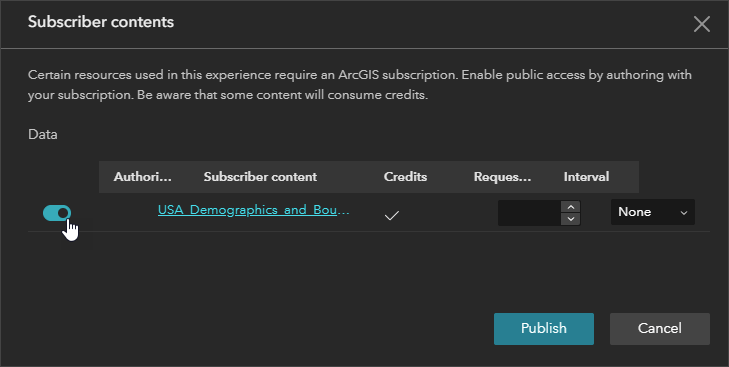Open the Interval dropdown set to None
729x367 pixels.
point(653,212)
